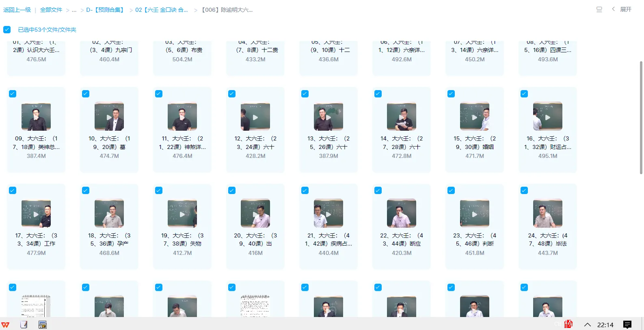644x330 pixels.
Task: Uncheck the checkbox on file 10
Action: click(86, 94)
